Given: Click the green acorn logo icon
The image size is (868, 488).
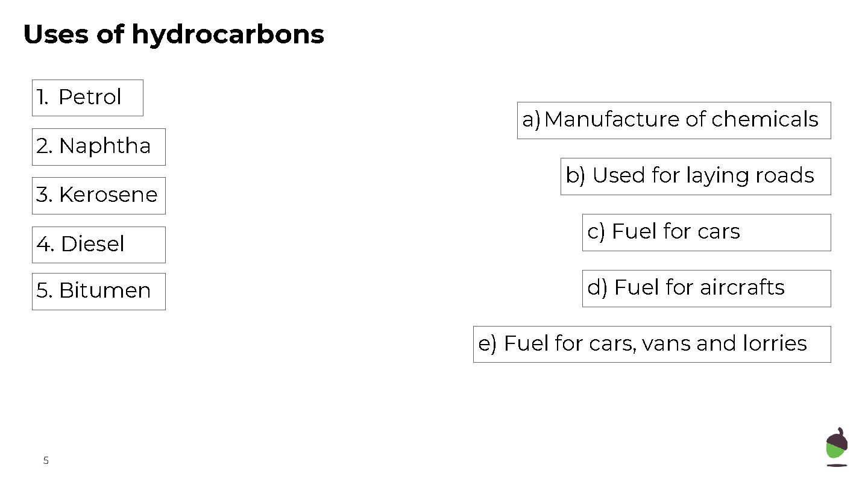Looking at the screenshot, I should (x=836, y=446).
